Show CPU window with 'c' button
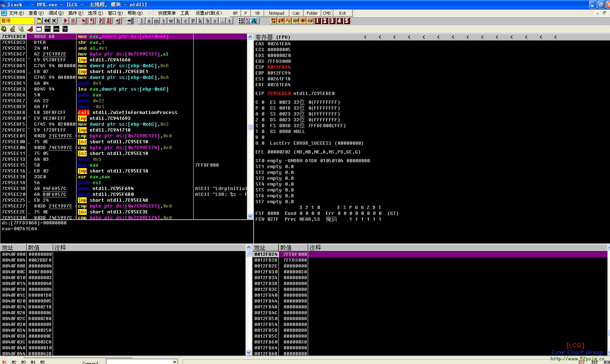Screen dimensions: 610x364 click(186, 21)
